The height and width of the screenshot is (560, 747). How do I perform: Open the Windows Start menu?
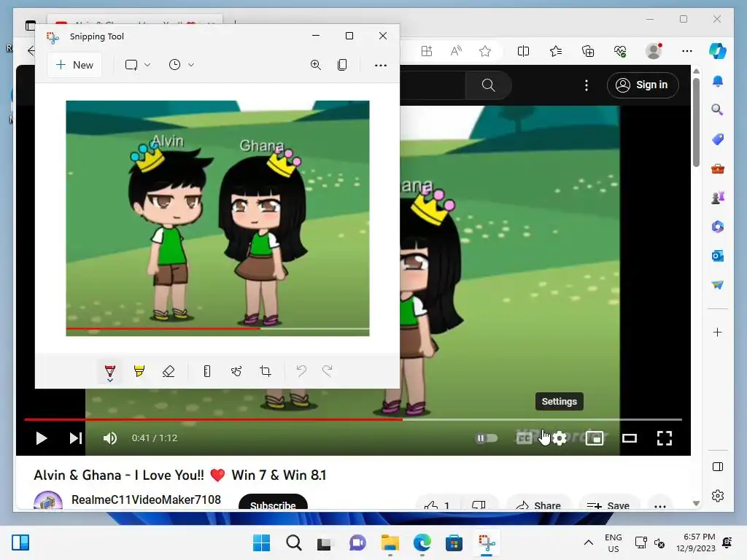point(261,542)
